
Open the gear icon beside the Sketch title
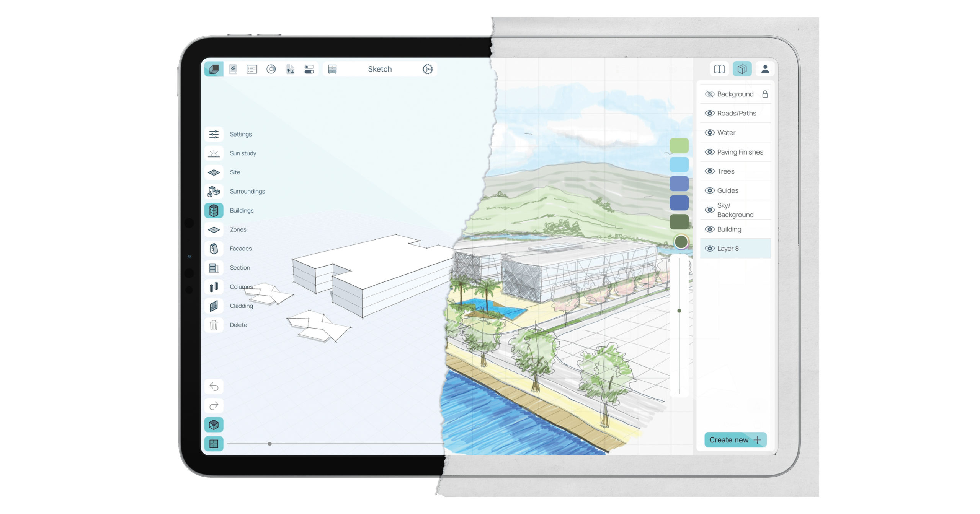(x=428, y=69)
